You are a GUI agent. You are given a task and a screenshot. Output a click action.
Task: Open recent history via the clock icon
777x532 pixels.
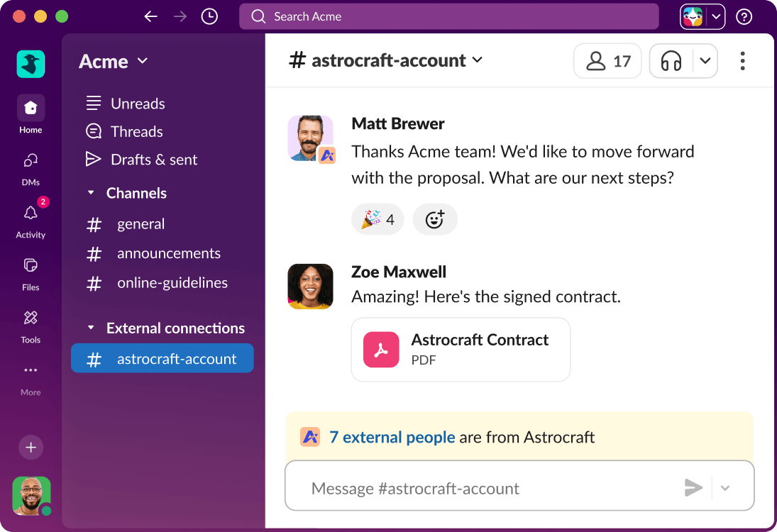click(209, 16)
